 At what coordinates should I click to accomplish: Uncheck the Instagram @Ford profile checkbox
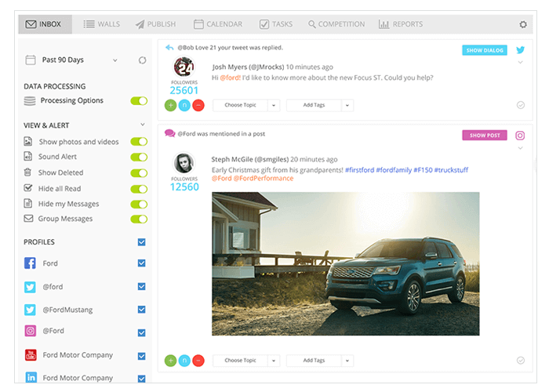tap(141, 332)
